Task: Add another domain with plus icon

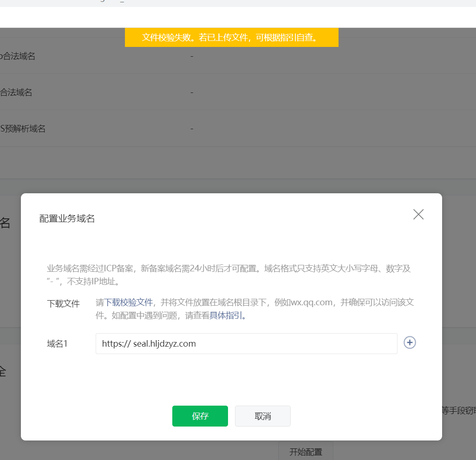Action: pyautogui.click(x=410, y=343)
